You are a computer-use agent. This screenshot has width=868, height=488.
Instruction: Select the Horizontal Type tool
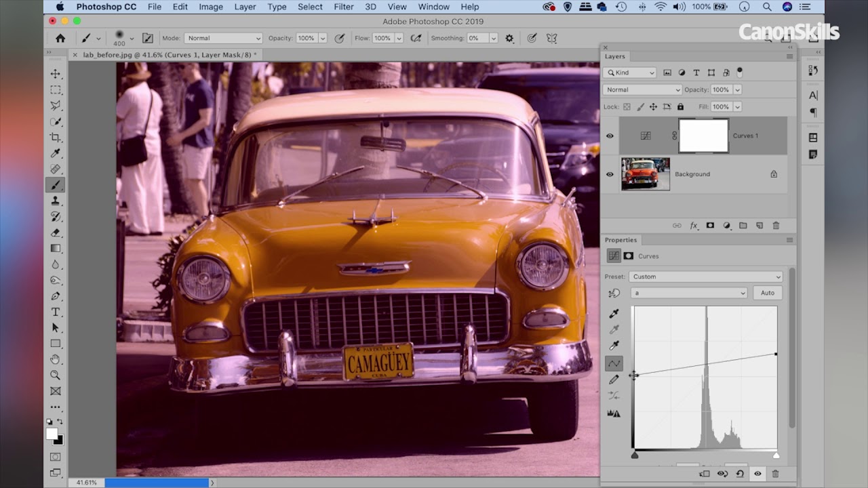coord(56,312)
